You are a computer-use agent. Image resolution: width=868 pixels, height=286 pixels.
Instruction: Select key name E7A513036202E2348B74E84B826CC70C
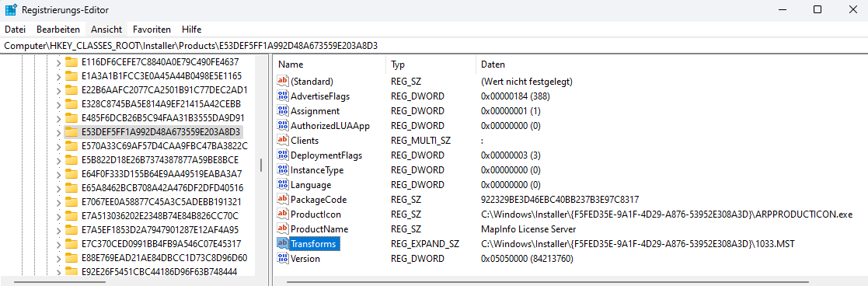click(160, 216)
